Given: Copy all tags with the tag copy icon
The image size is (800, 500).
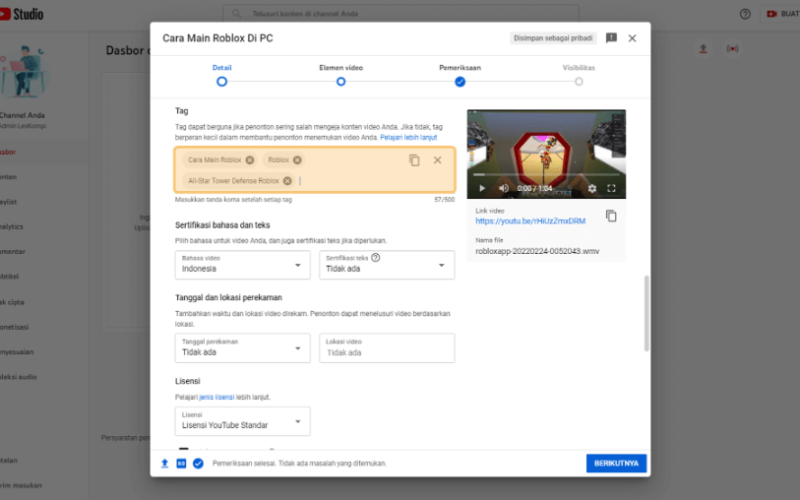Looking at the screenshot, I should click(414, 160).
